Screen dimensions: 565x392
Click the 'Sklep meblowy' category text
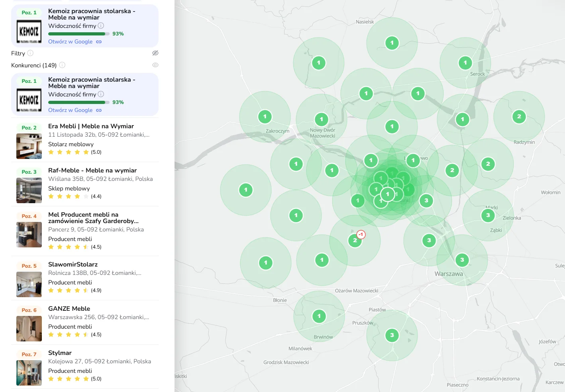click(x=69, y=188)
